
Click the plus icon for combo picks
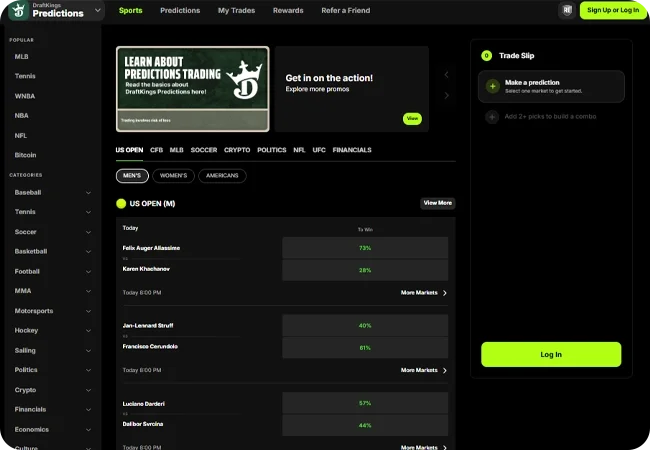pyautogui.click(x=492, y=117)
